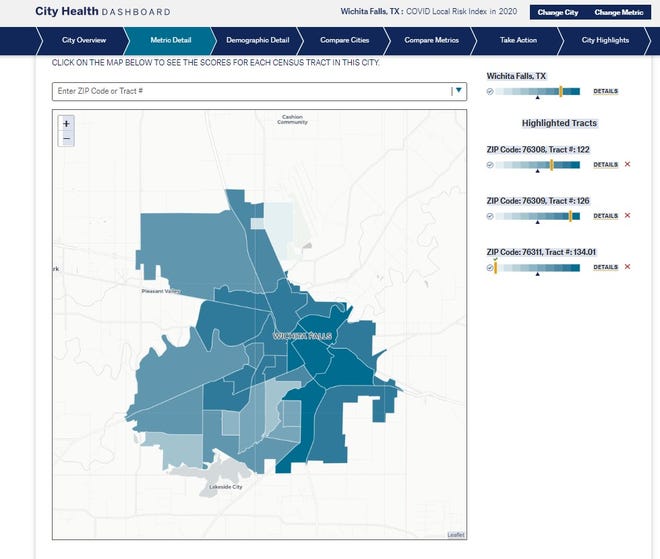
Task: Focus the Enter ZIP Code input field
Action: pyautogui.click(x=250, y=91)
